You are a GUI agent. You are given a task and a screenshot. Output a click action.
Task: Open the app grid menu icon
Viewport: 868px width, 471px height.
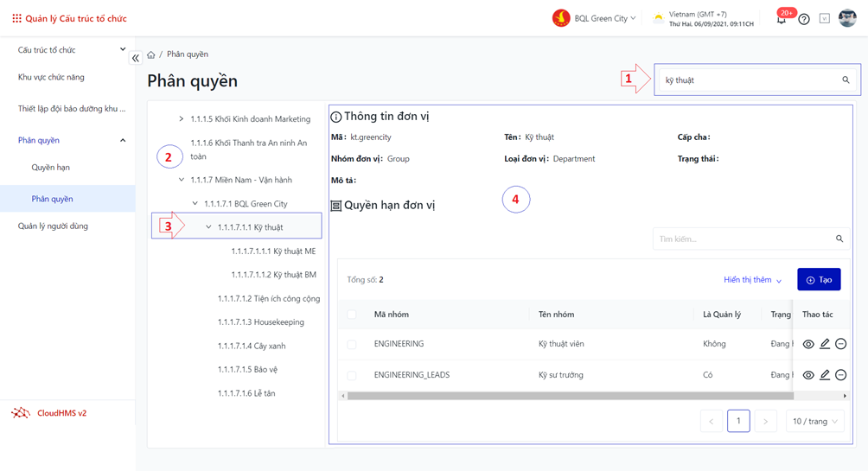tap(16, 18)
